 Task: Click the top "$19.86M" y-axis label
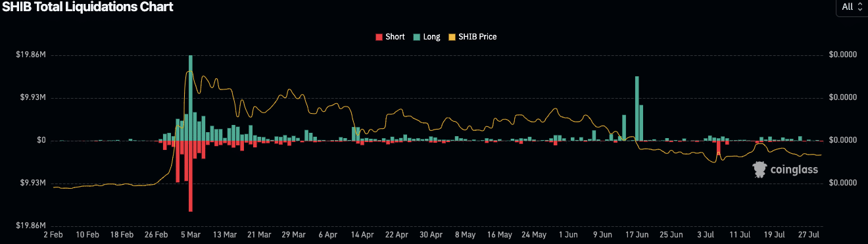[31, 55]
